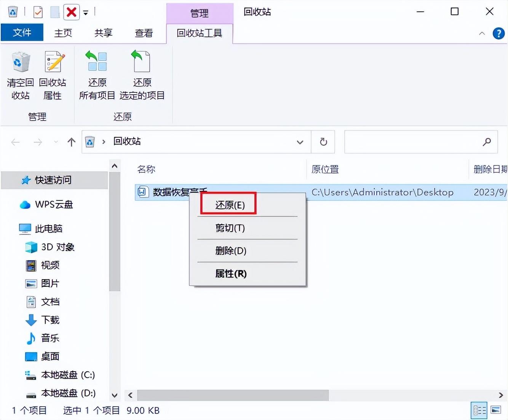Switch to the 主页 (Home) tab
The width and height of the screenshot is (508, 420).
[63, 33]
